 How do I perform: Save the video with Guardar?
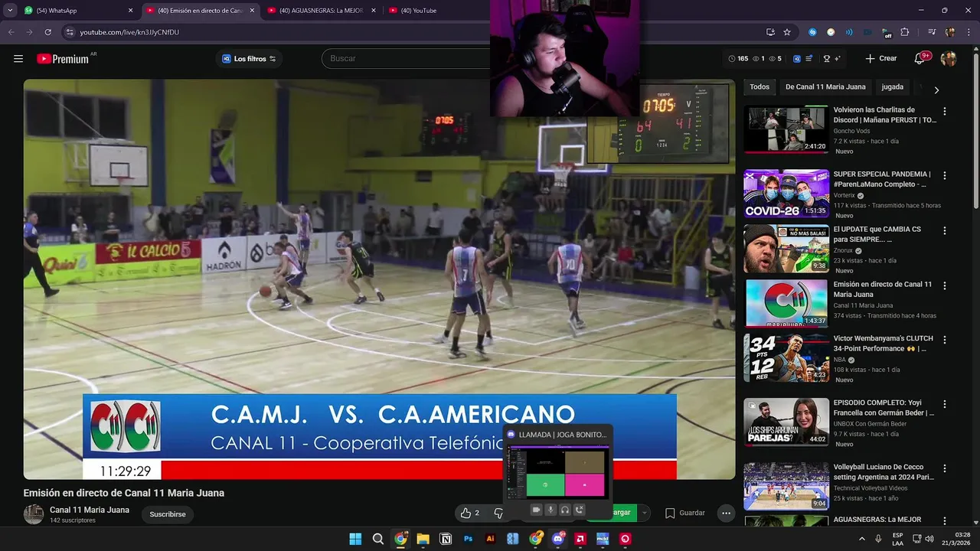[x=685, y=513]
